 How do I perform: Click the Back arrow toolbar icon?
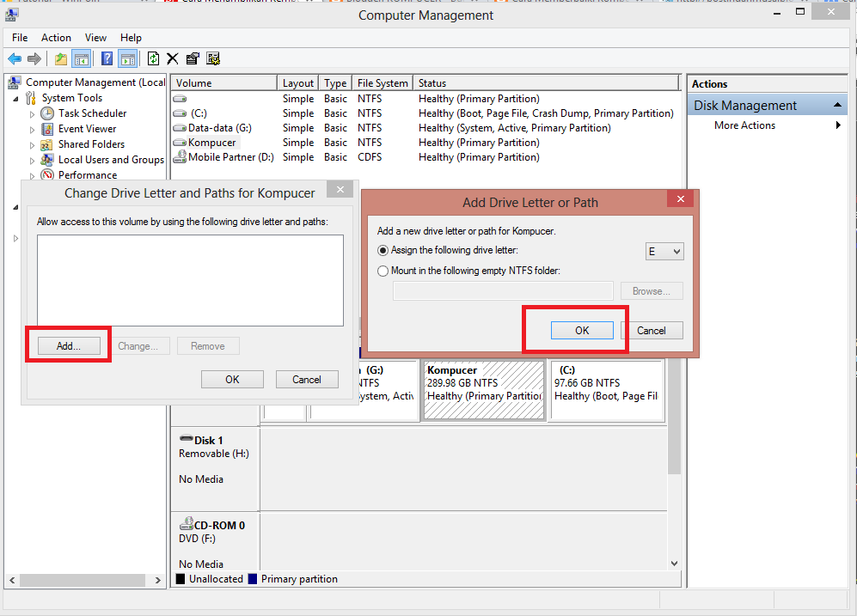pos(15,59)
